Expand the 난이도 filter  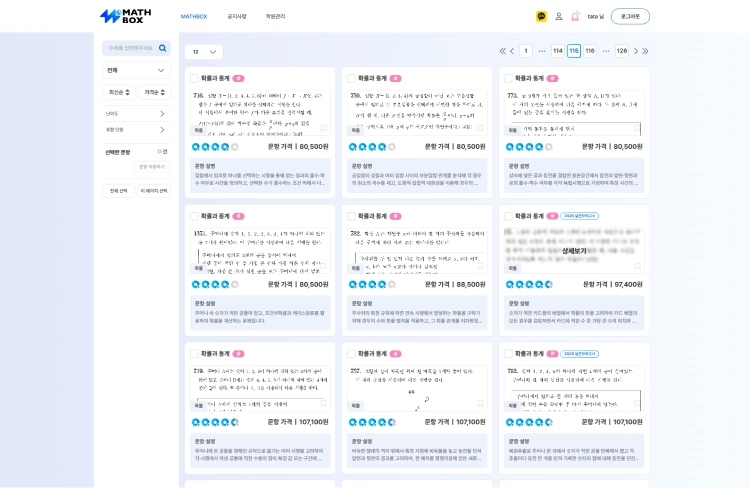[136, 113]
